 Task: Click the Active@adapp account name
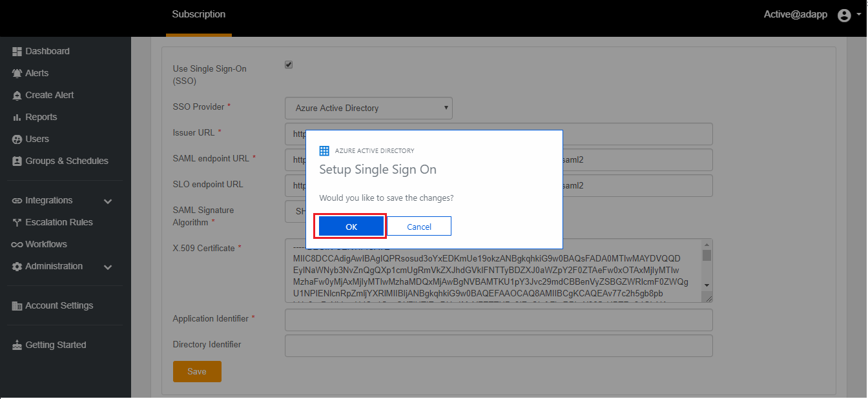[795, 15]
